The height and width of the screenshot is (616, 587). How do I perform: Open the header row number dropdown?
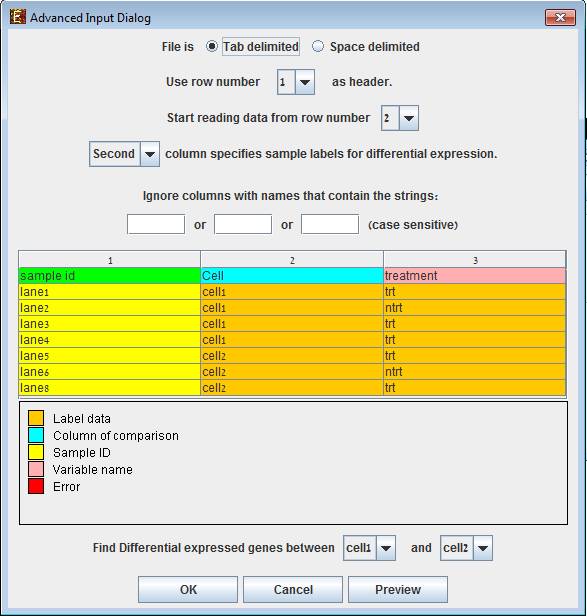(x=305, y=82)
